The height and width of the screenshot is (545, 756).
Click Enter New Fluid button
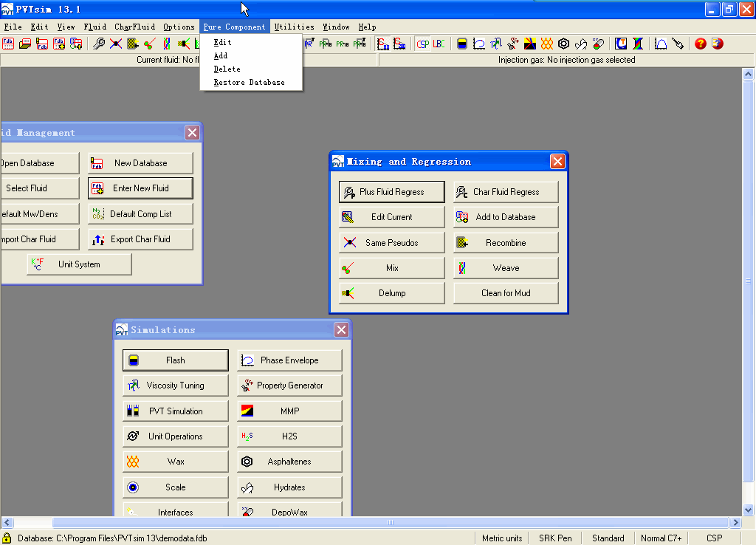pos(140,188)
